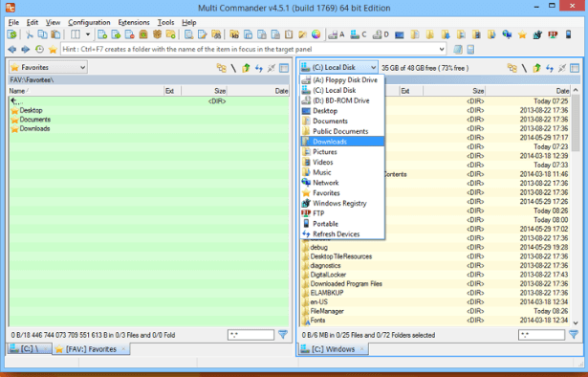Image resolution: width=588 pixels, height=377 pixels.
Task: Click right panel filter funnel icon
Action: 574,335
